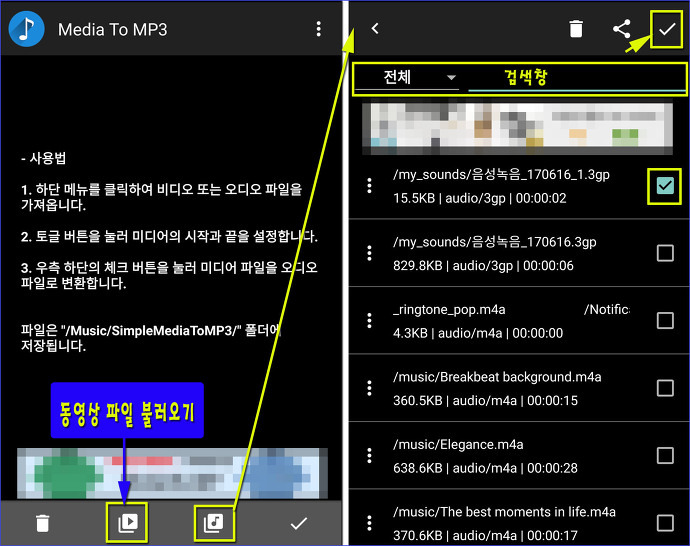Open the Media To MP3 overflow menu
Viewport: 690px width, 546px height.
pos(319,29)
